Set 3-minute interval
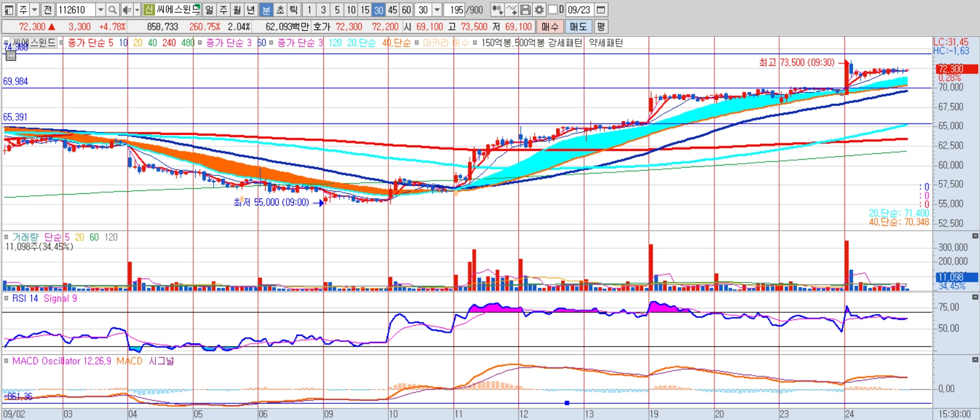The height and width of the screenshot is (420, 980). pos(323,10)
